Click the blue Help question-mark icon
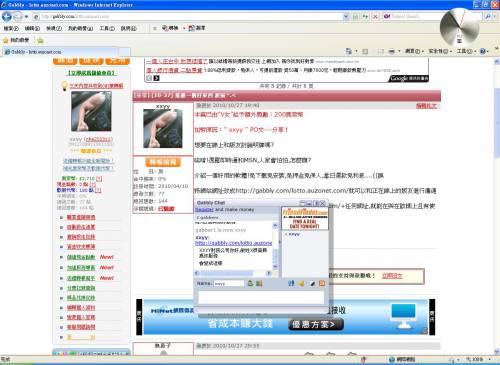 point(483,51)
